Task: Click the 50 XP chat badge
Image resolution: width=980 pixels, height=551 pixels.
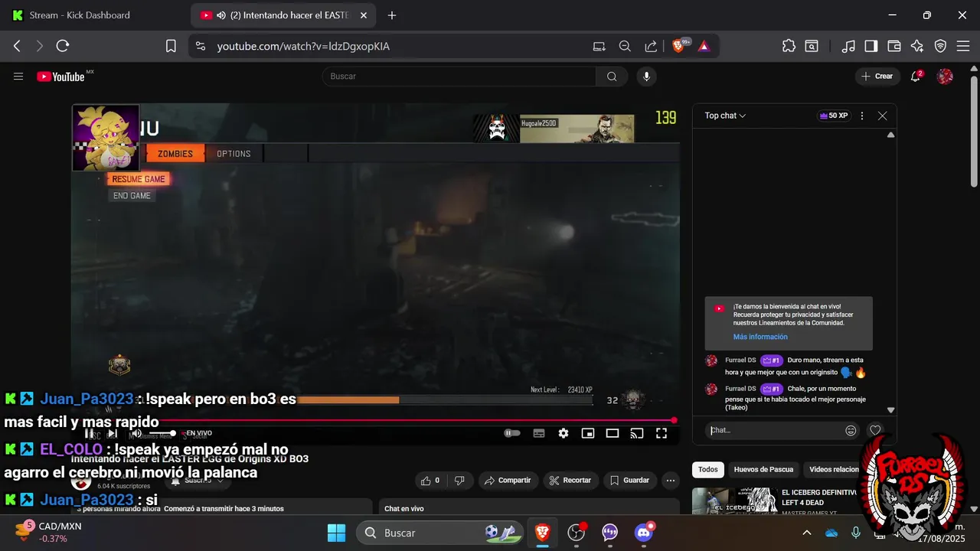Action: pyautogui.click(x=834, y=116)
